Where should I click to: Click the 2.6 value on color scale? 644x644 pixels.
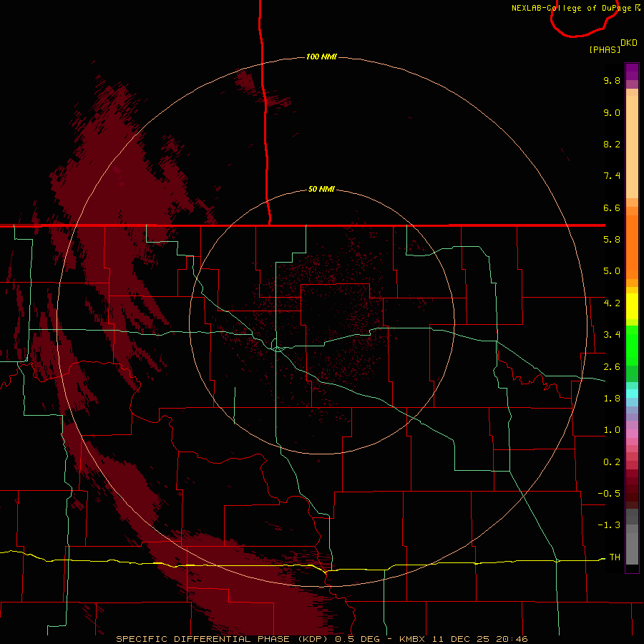612,367
